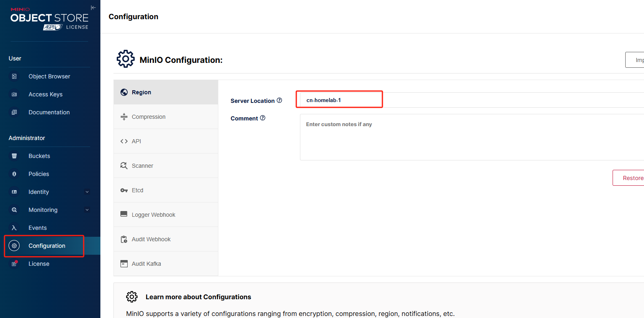Expand the Identity submenu chevron
Viewport: 644px width, 318px height.
point(87,192)
